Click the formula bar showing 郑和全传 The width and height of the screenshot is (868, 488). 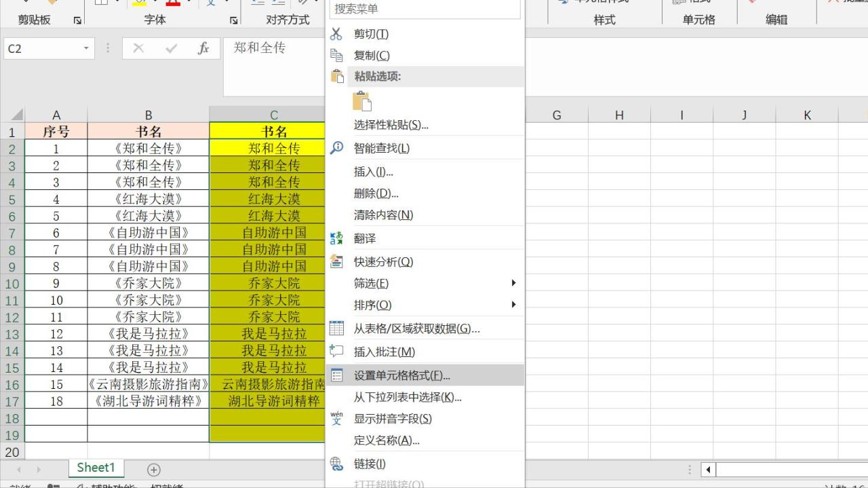pyautogui.click(x=274, y=67)
